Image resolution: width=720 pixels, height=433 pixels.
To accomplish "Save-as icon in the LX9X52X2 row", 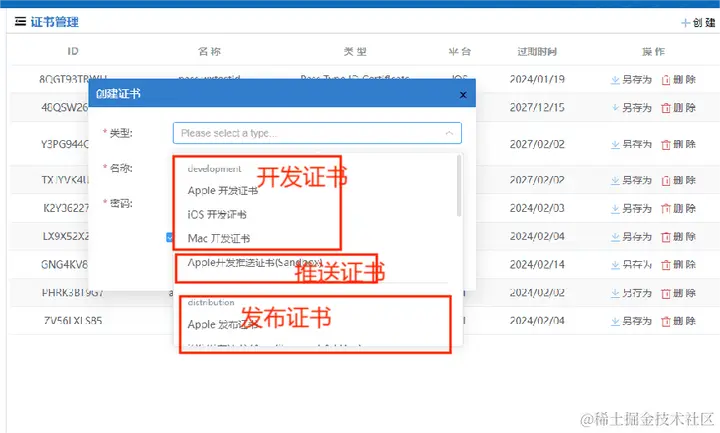I will 615,237.
